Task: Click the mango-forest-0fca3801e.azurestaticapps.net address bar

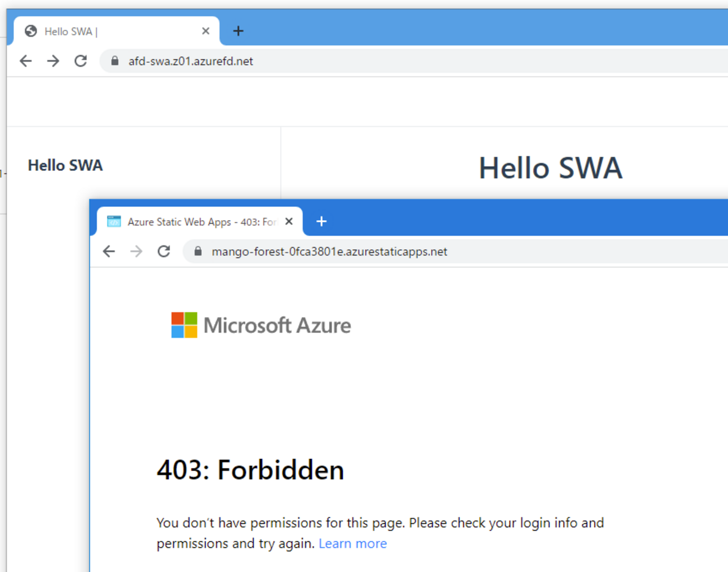Action: coord(392,252)
